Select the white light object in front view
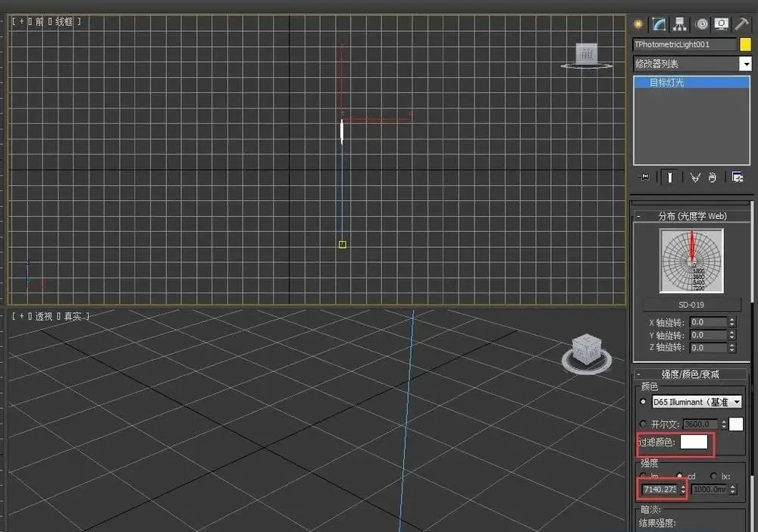This screenshot has width=758, height=532. (x=342, y=131)
